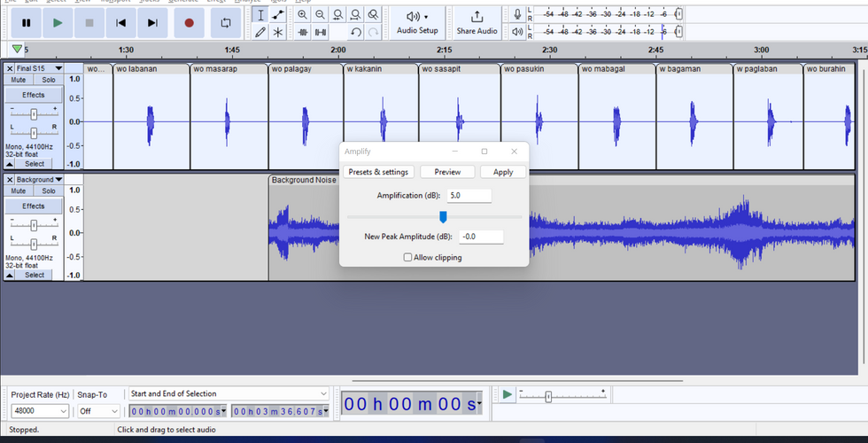Click the Amplification slider handle
The height and width of the screenshot is (443, 868).
pos(443,217)
